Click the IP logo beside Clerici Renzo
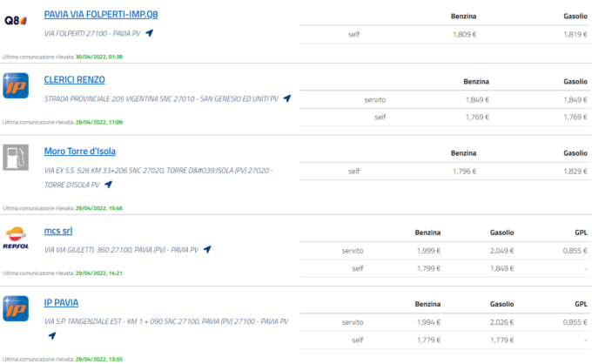This screenshot has width=592, height=364. tap(16, 85)
